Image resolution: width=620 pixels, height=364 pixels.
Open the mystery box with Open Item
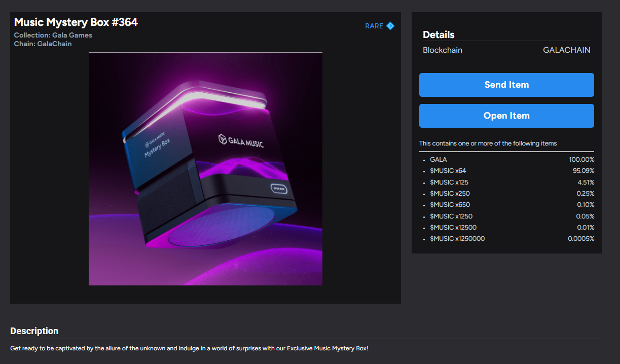tap(506, 116)
